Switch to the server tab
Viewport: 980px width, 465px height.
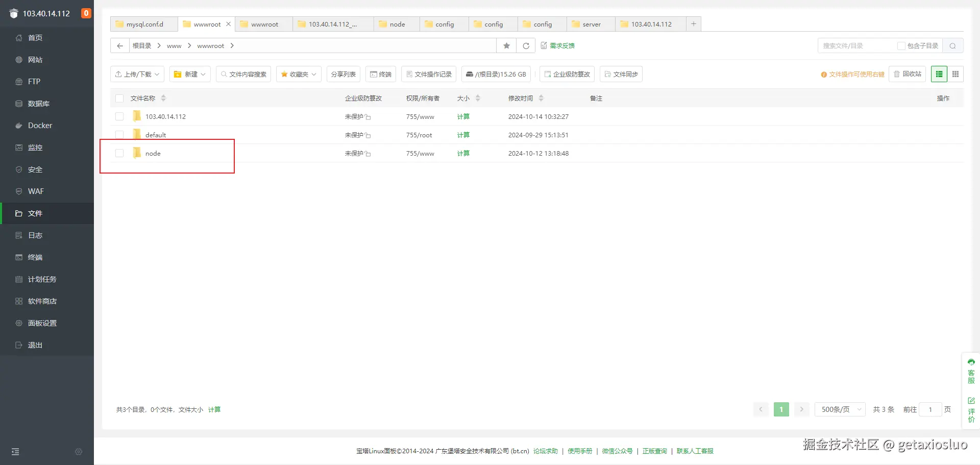pyautogui.click(x=591, y=24)
